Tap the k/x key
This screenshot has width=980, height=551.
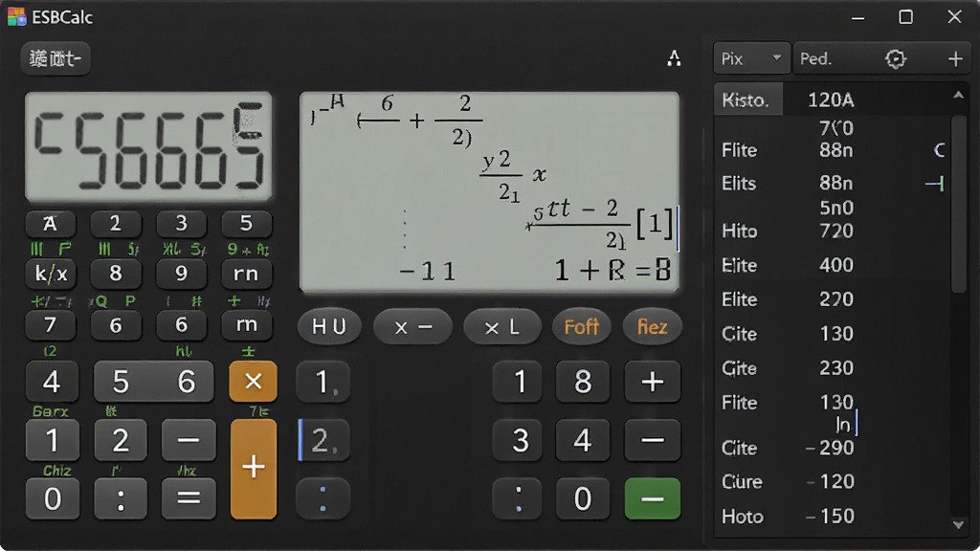(x=51, y=274)
